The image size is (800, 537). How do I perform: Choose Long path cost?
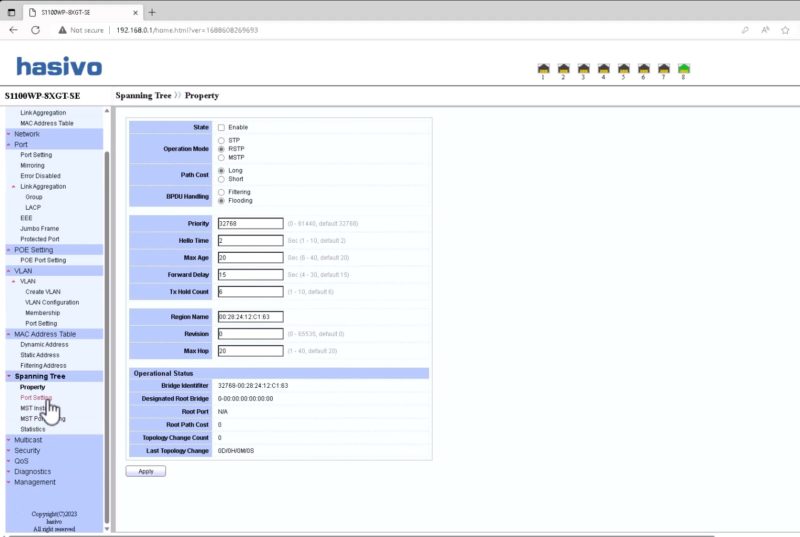[x=221, y=170]
